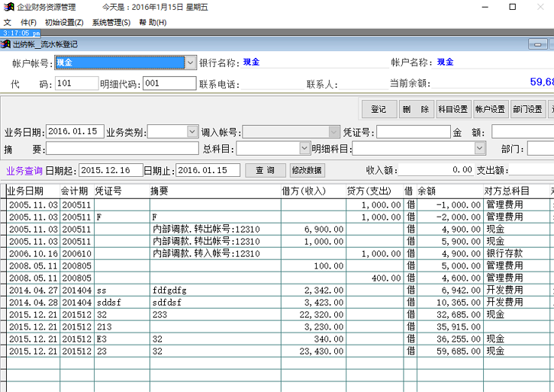Click row selector of first 2005.11.03 row

coord(3,205)
